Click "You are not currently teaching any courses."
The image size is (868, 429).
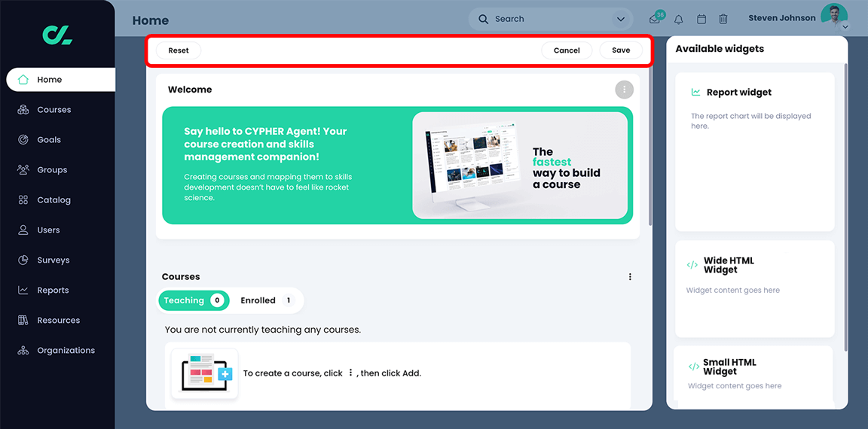[263, 330]
